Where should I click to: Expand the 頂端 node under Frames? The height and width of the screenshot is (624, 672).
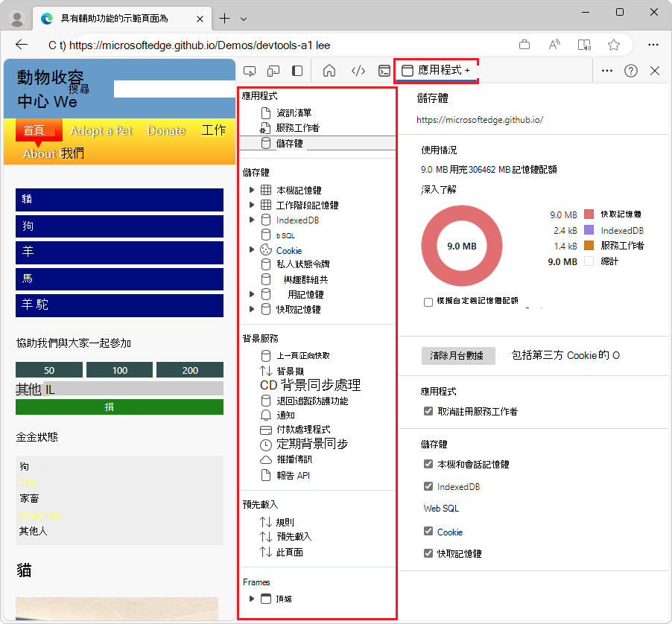click(251, 598)
